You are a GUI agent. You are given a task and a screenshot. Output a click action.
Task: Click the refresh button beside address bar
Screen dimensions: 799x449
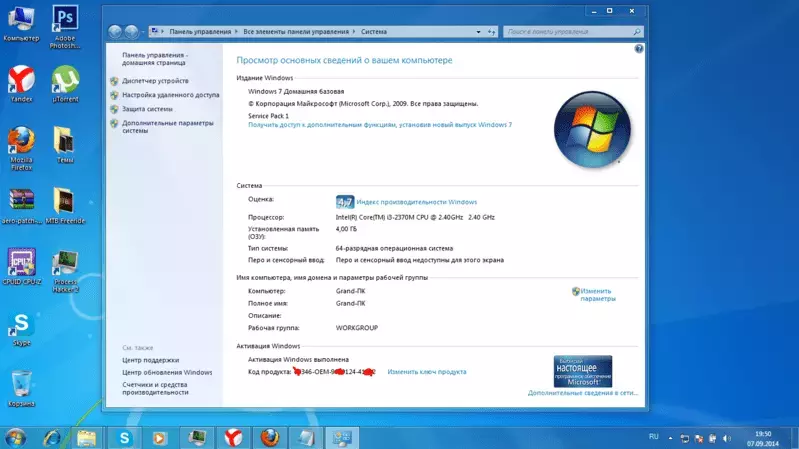click(491, 32)
